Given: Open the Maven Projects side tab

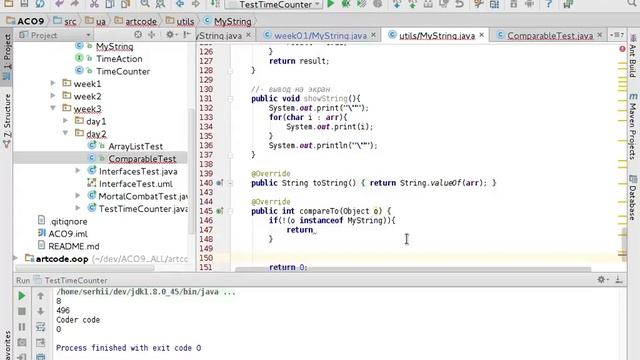Looking at the screenshot, I should [x=633, y=127].
